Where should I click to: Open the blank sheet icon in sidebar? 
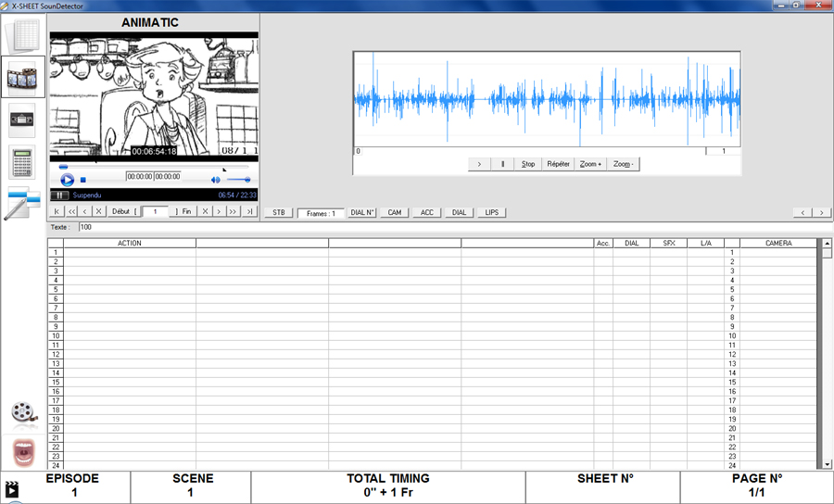[22, 36]
